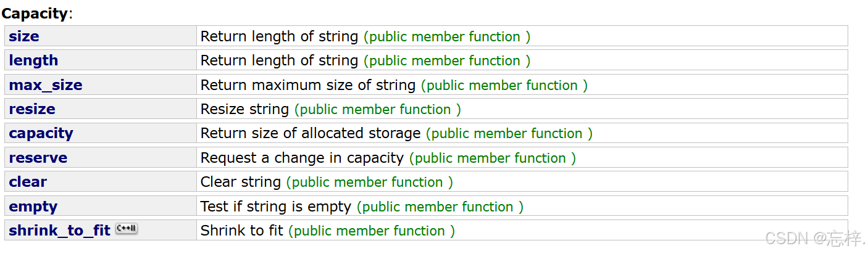Open the max_size function link
Image resolution: width=868 pixels, height=254 pixels.
(x=46, y=85)
